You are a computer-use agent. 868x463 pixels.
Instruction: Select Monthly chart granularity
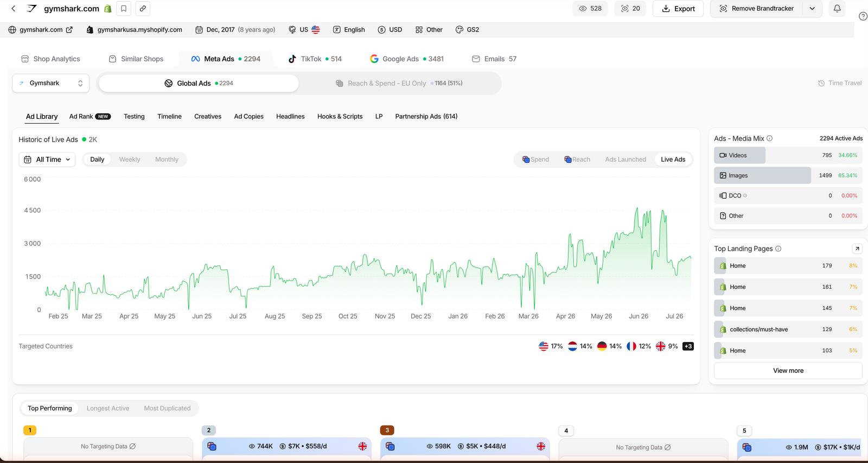coord(167,160)
